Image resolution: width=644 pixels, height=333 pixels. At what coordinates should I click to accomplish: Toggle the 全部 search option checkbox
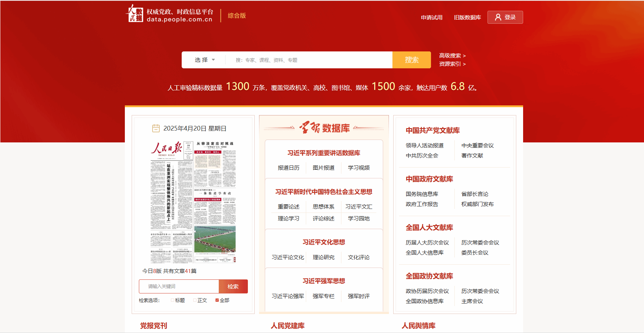click(x=217, y=300)
